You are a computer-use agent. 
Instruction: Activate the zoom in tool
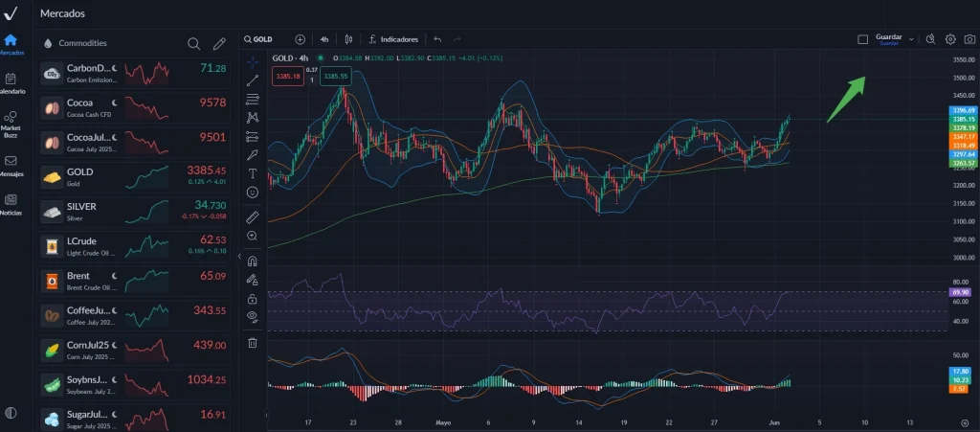[253, 236]
